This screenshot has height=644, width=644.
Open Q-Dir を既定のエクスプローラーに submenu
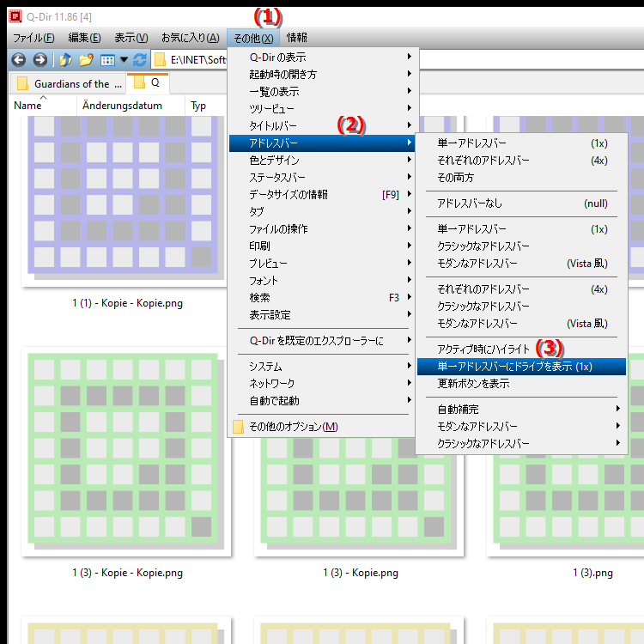tap(322, 341)
